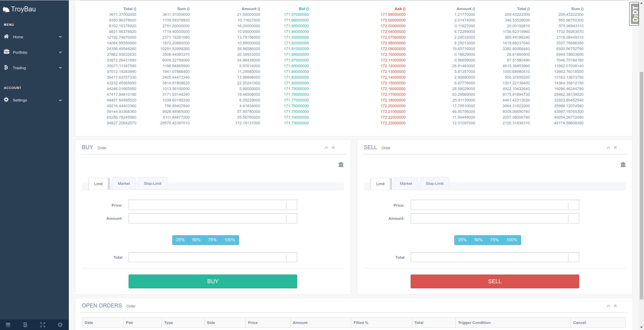Collapse the SELL Order panel
The width and height of the screenshot is (644, 330).
pyautogui.click(x=608, y=148)
